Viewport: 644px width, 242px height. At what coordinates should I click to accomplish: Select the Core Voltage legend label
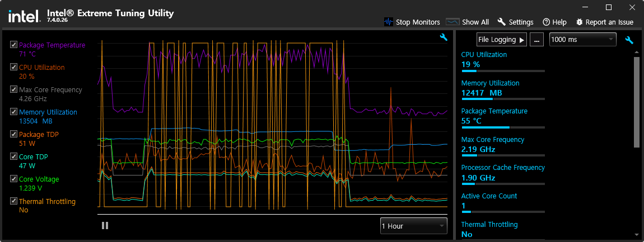(x=39, y=179)
